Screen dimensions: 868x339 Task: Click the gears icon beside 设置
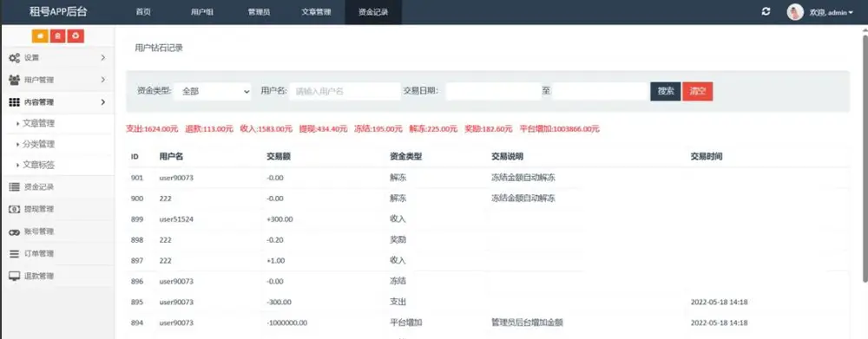pyautogui.click(x=15, y=57)
